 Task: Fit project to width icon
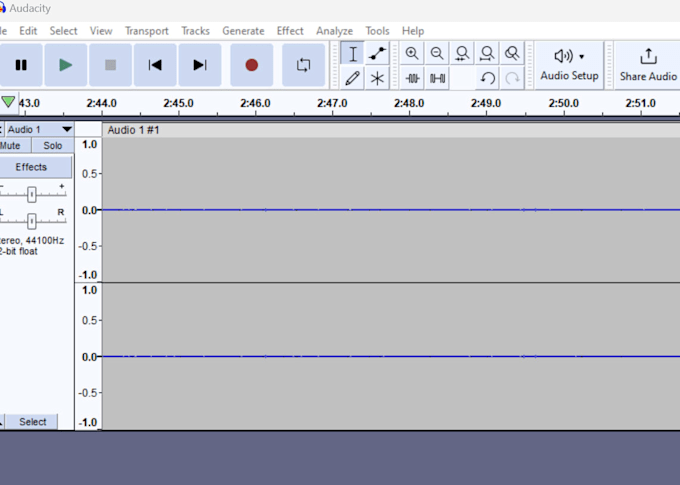[487, 54]
